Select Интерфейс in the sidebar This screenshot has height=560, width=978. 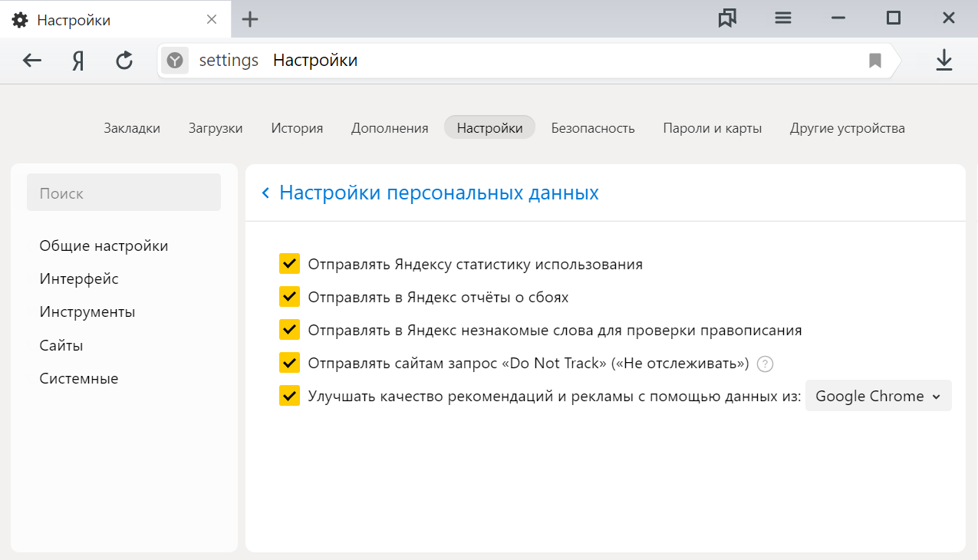point(79,279)
